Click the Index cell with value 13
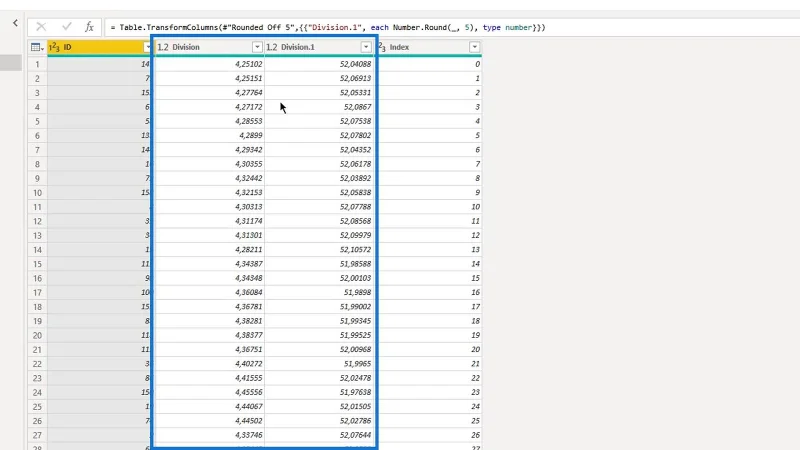Screen dimensions: 800x450 click(x=428, y=249)
